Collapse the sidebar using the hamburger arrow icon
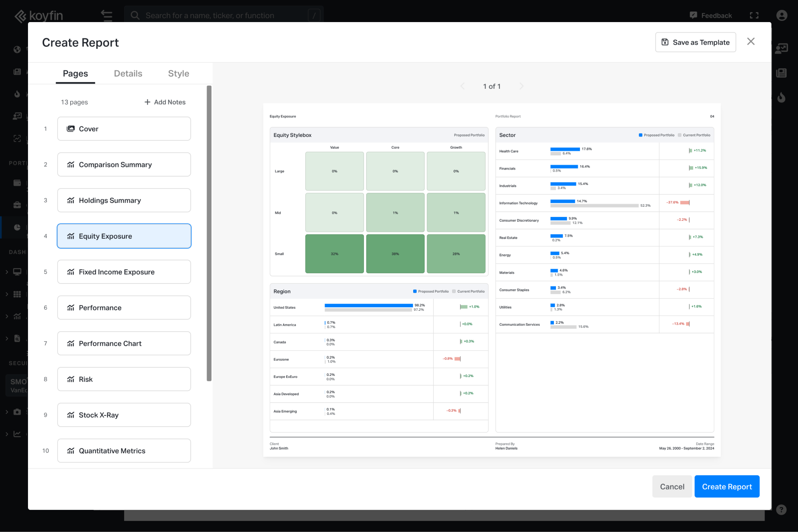Viewport: 798px width, 532px height. click(x=106, y=15)
